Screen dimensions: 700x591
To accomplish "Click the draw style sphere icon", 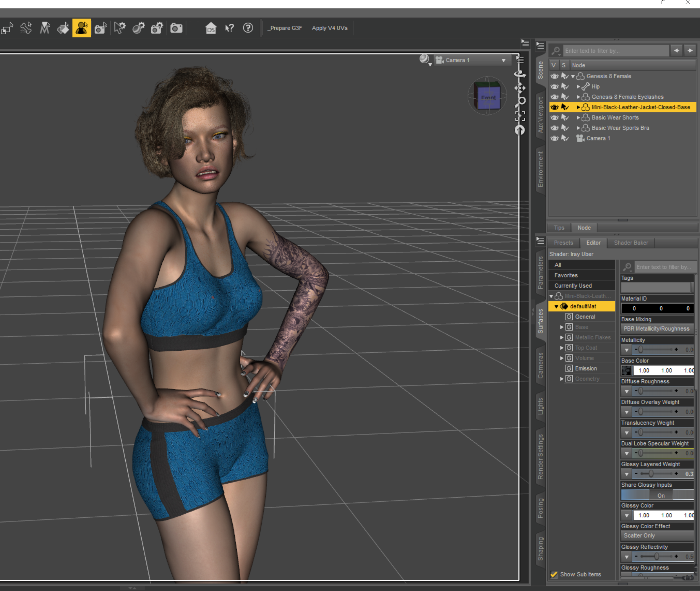I will pyautogui.click(x=424, y=59).
